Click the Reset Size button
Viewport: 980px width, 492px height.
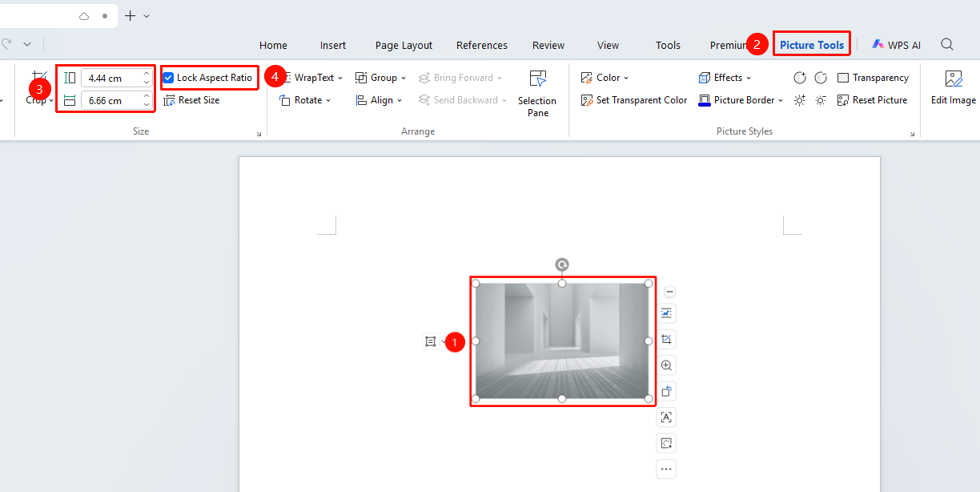pyautogui.click(x=191, y=100)
